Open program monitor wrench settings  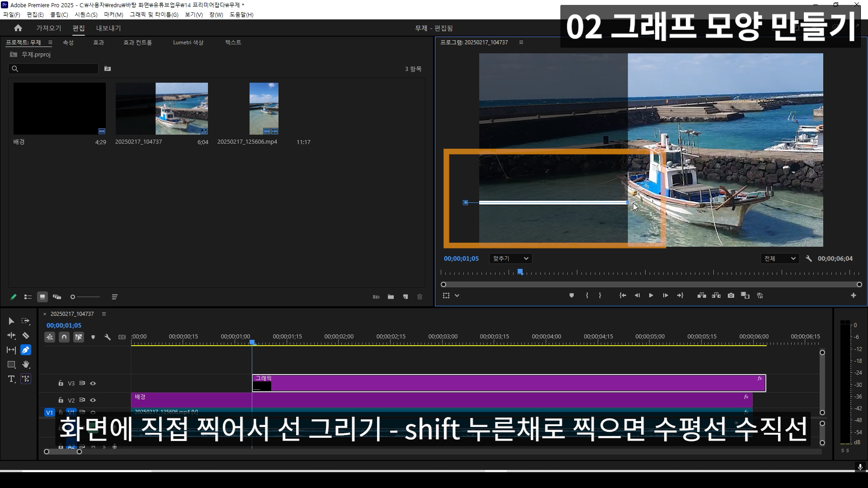(x=809, y=258)
